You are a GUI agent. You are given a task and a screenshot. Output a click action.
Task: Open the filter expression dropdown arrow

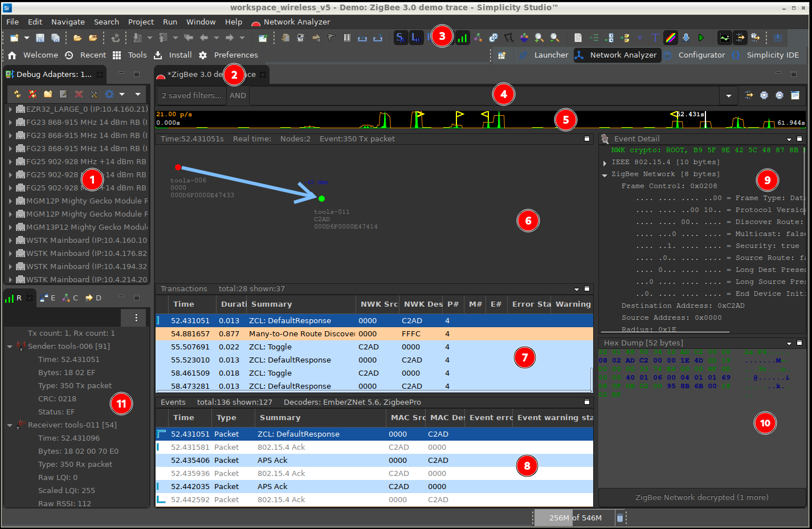coord(729,96)
